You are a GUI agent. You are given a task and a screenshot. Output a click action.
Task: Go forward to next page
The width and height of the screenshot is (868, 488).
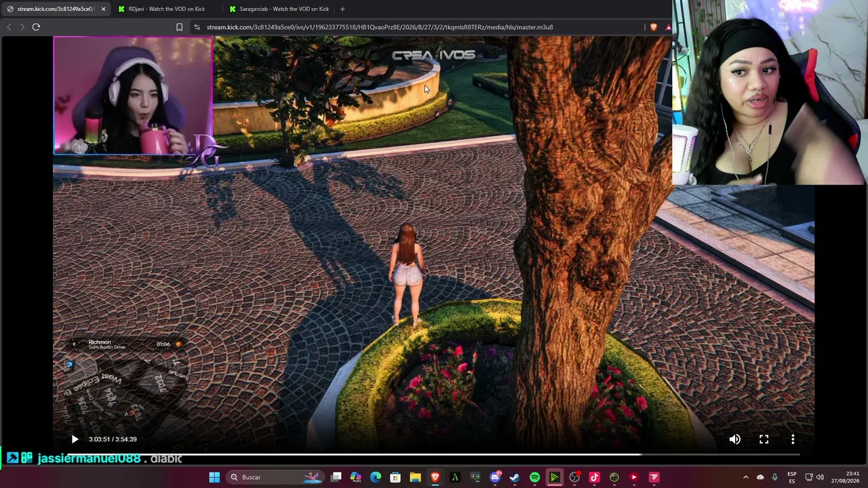pos(22,27)
